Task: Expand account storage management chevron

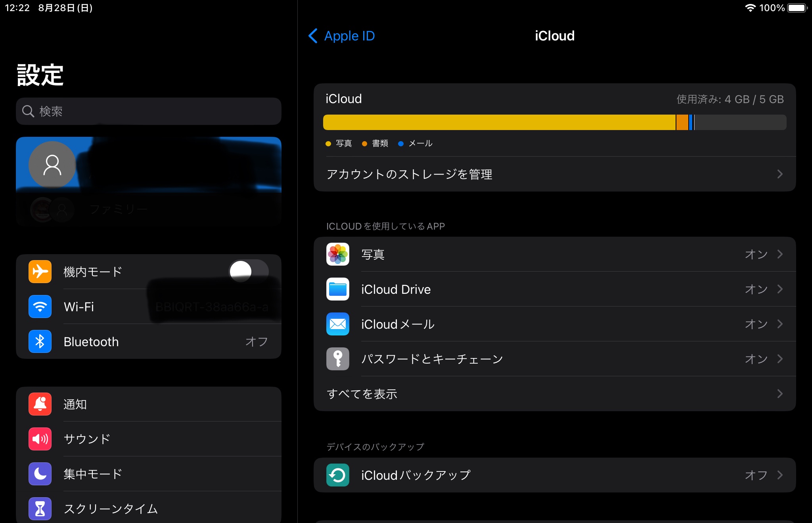Action: click(779, 174)
